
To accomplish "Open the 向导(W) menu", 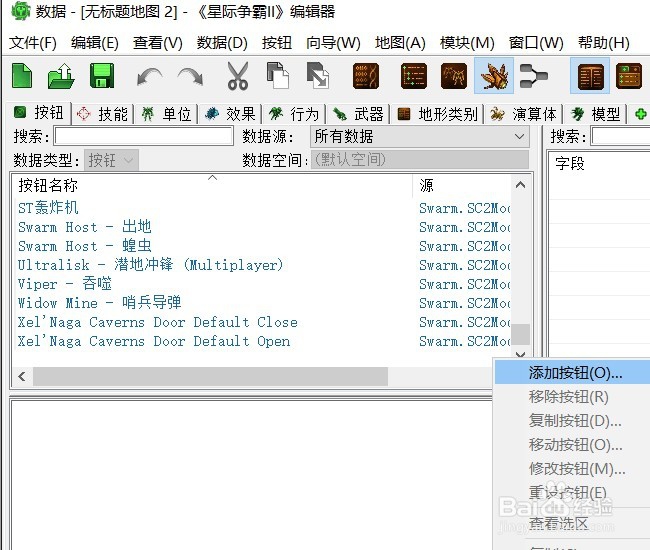I will tap(333, 43).
